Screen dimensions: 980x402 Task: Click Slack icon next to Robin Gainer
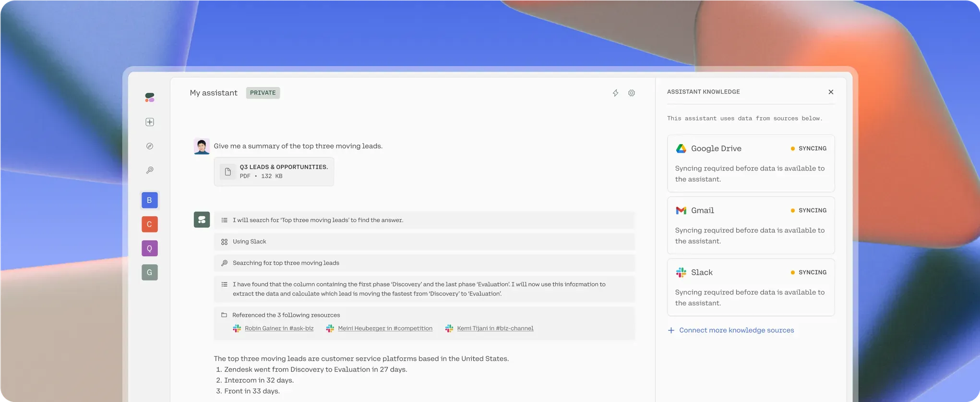click(x=237, y=329)
